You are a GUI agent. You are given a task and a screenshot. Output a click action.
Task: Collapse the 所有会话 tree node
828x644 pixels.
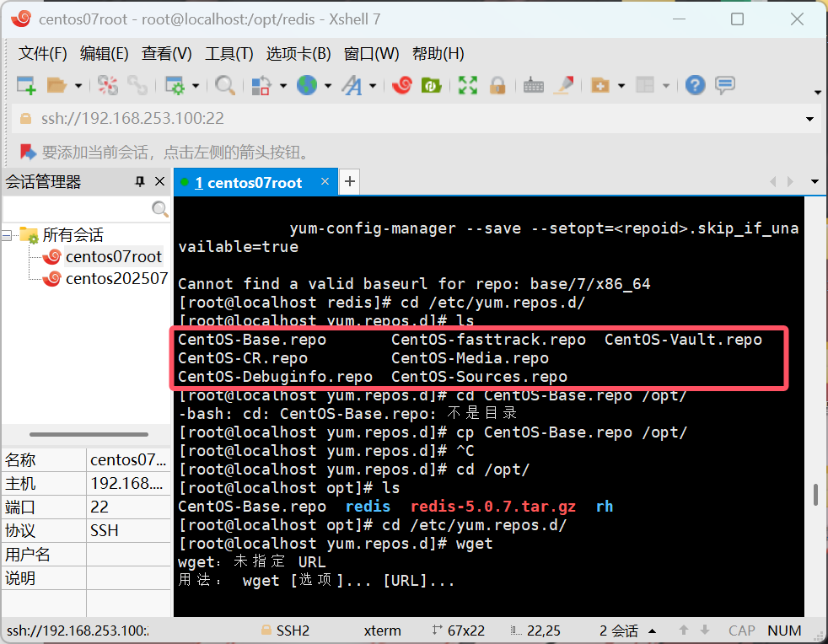click(7, 235)
